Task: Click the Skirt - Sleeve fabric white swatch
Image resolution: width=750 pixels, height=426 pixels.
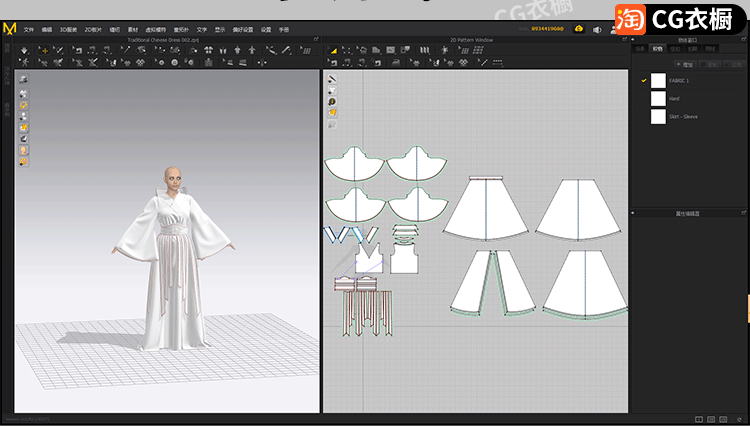Action: pos(658,116)
